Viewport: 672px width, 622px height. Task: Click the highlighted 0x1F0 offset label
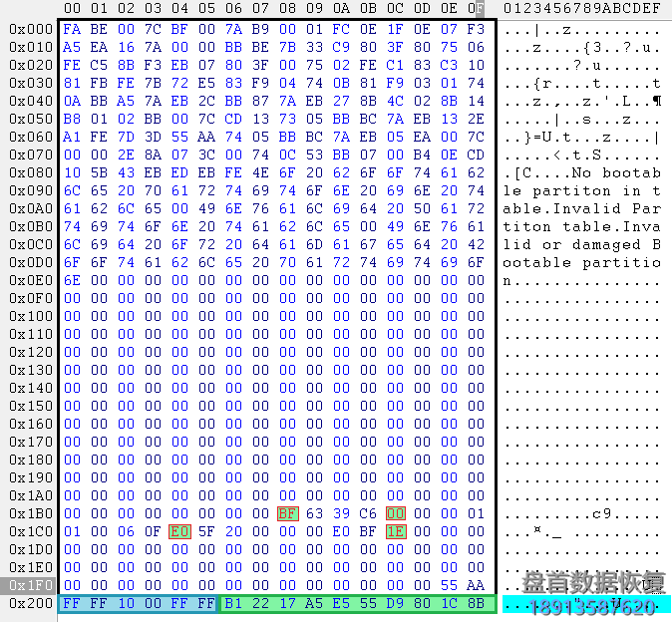click(30, 585)
